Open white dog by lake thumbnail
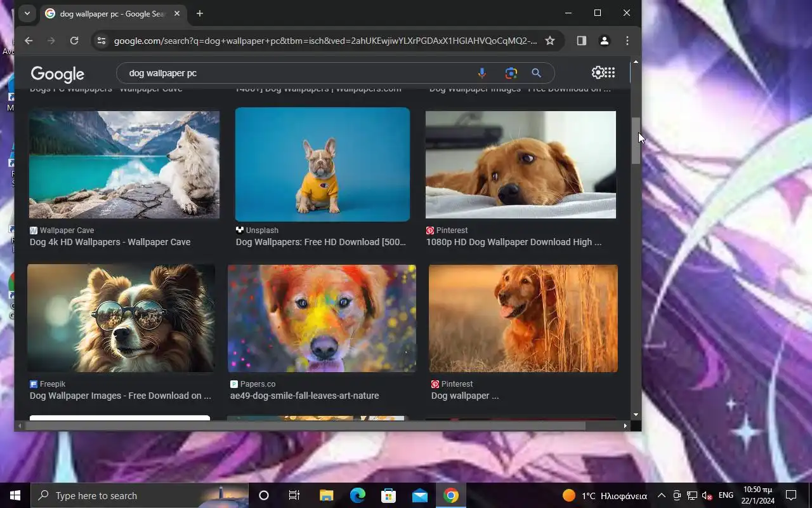Image resolution: width=812 pixels, height=508 pixels. (124, 164)
